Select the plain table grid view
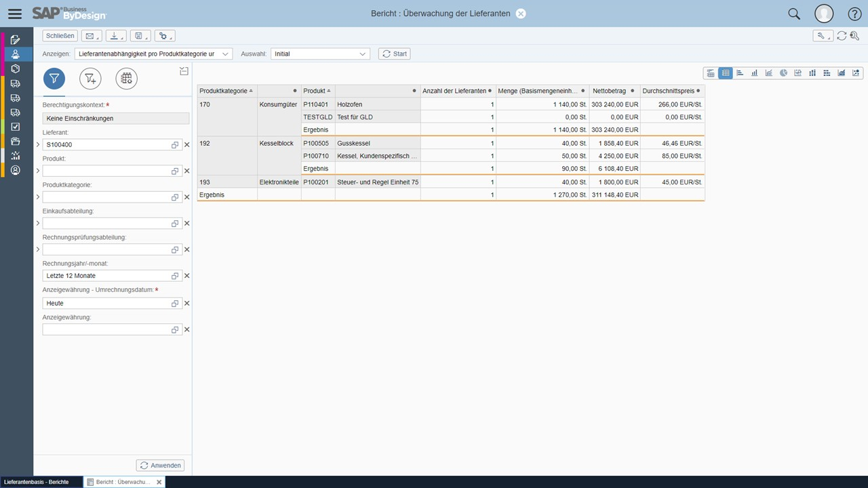 pos(726,73)
